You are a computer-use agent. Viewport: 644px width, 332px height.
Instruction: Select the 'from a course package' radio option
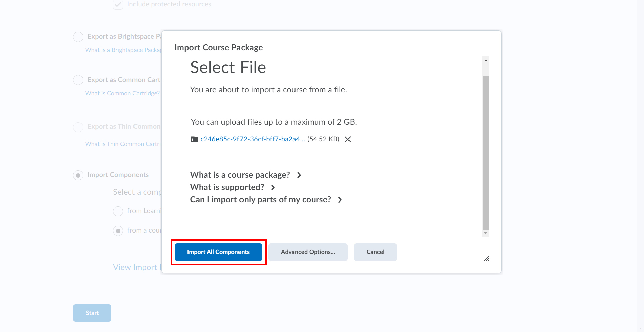118,231
